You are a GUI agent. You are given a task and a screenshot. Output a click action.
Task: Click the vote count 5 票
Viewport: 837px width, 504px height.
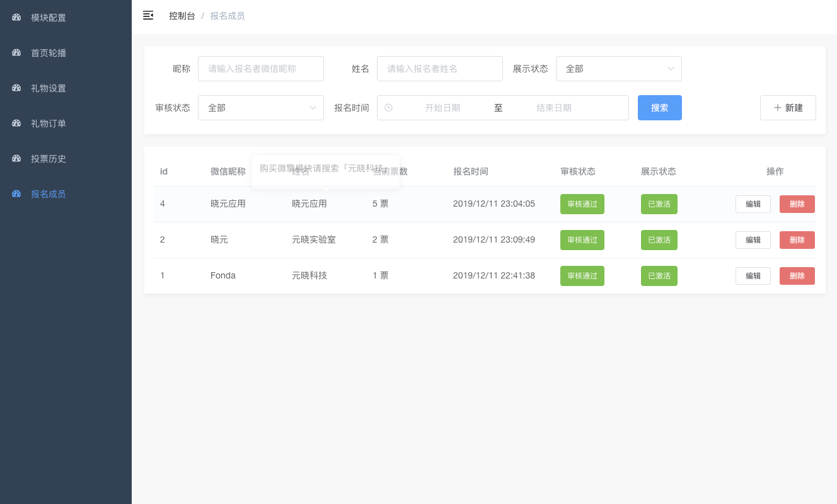(381, 203)
